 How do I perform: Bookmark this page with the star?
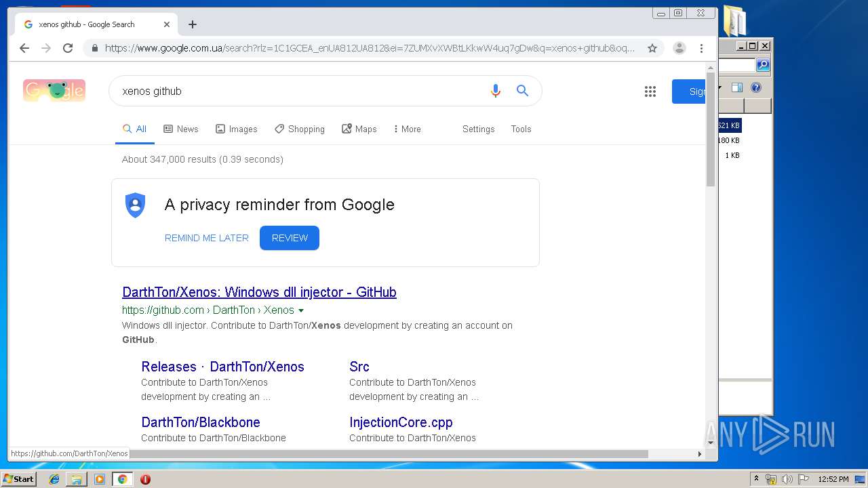point(652,48)
